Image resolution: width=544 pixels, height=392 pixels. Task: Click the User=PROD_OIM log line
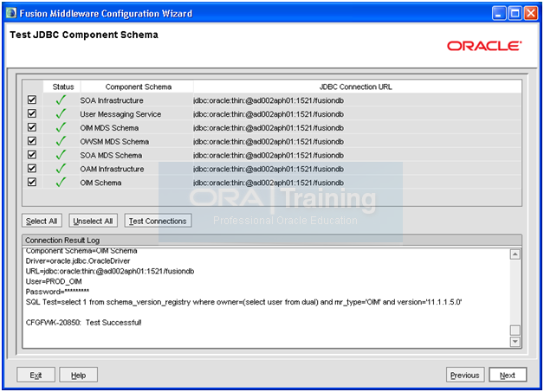click(x=54, y=281)
